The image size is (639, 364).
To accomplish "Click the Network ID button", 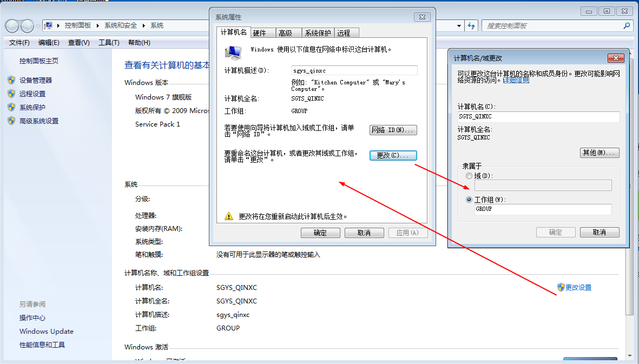I will click(393, 130).
